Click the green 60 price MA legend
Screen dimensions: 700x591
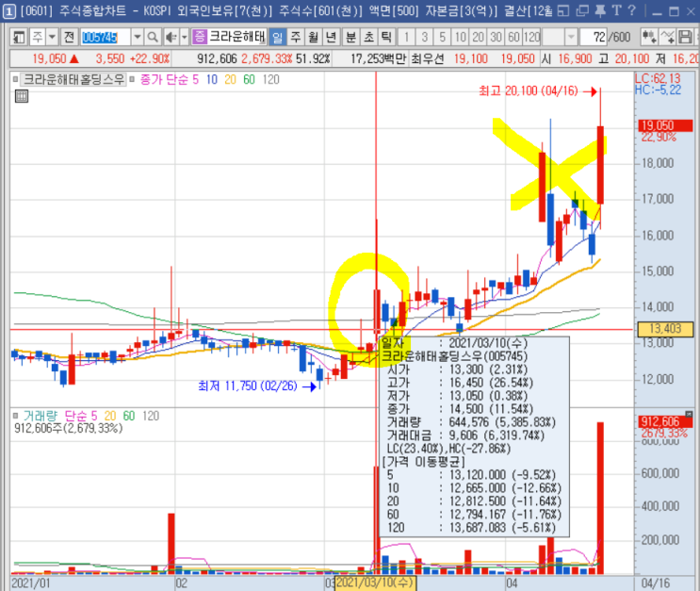[249, 79]
